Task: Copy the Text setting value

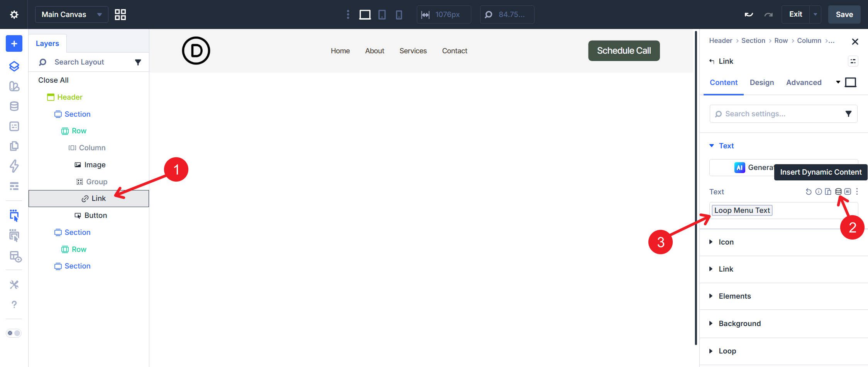Action: pyautogui.click(x=828, y=191)
